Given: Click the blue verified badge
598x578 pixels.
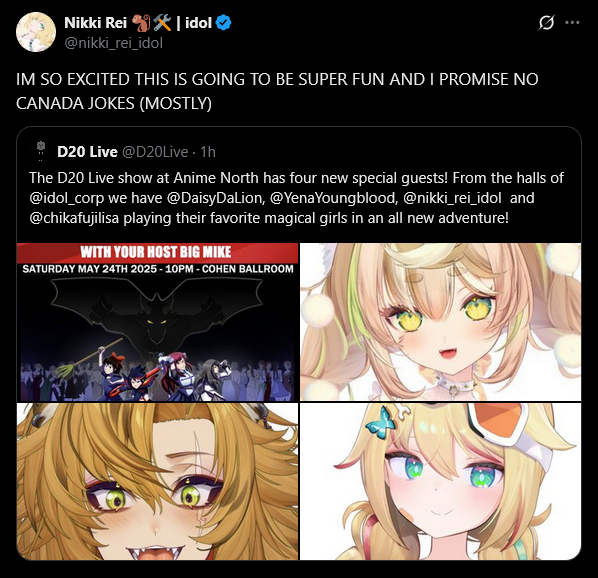Looking at the screenshot, I should coord(223,23).
